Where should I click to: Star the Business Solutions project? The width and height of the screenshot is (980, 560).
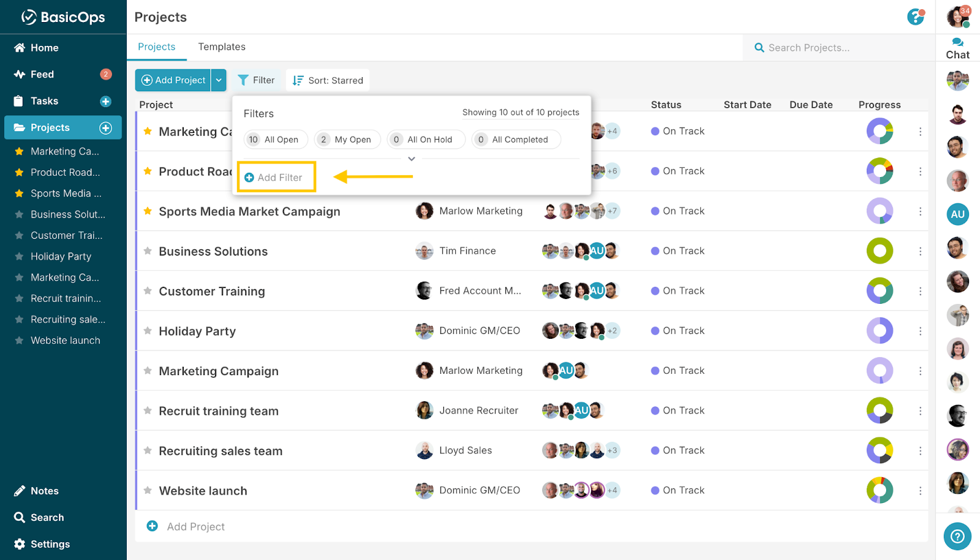point(148,251)
